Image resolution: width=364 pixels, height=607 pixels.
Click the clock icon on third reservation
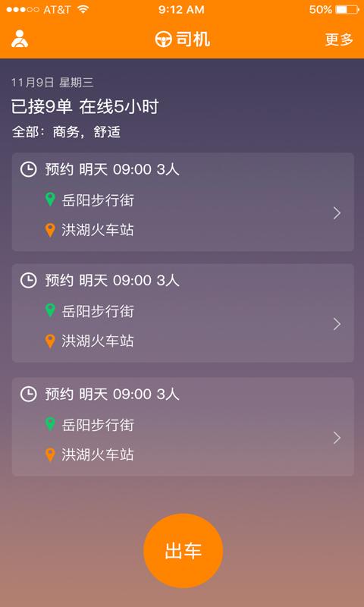[x=28, y=394]
